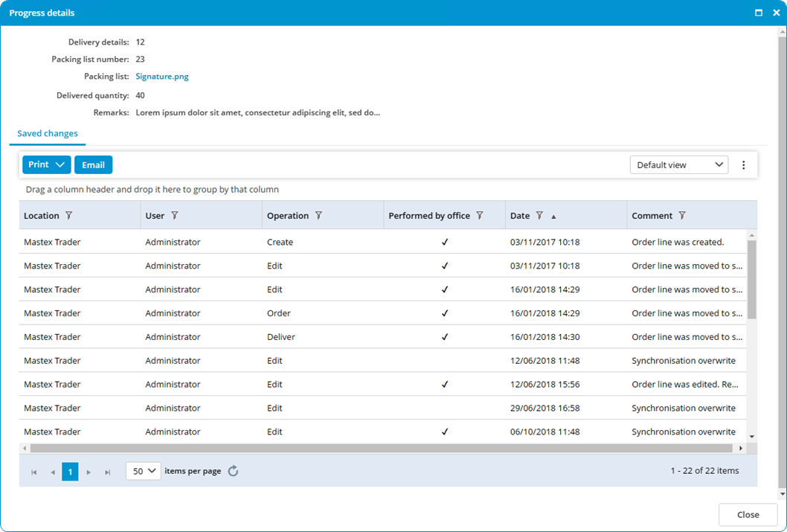Open filter for User column
This screenshot has height=532, width=787.
click(175, 215)
